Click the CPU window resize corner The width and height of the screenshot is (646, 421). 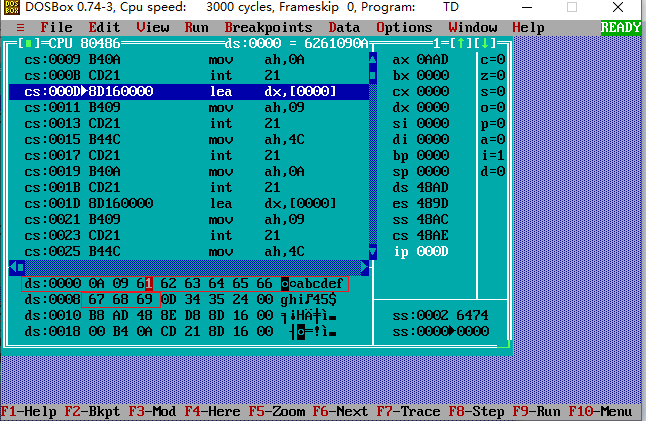[505, 345]
